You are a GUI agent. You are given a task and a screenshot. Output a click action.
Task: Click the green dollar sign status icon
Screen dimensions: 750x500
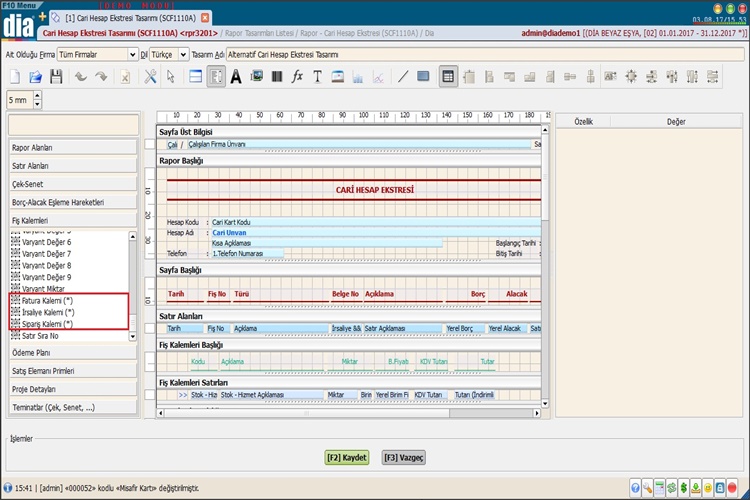click(684, 488)
